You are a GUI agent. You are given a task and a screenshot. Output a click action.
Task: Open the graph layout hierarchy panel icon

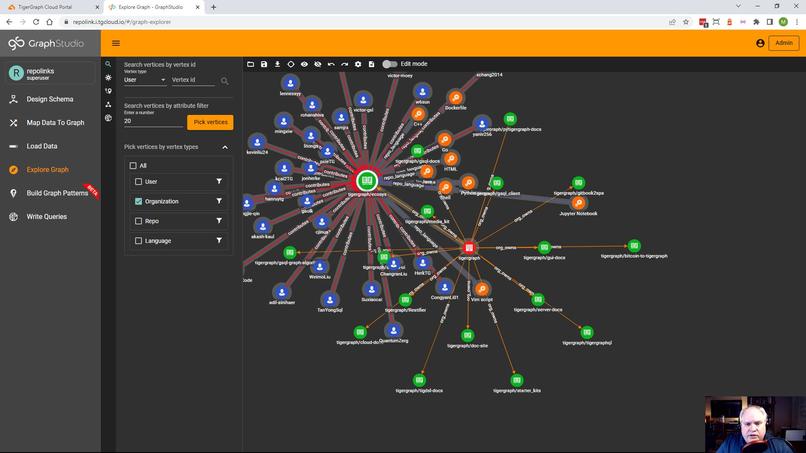[x=108, y=104]
